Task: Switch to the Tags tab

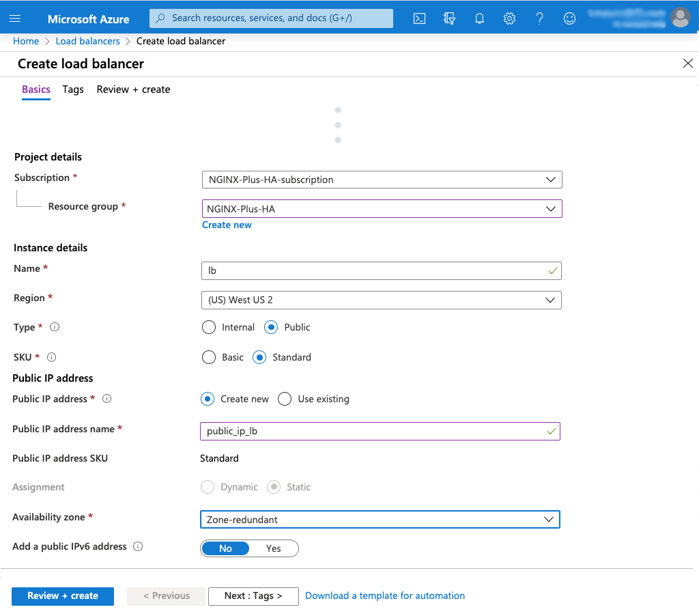Action: click(73, 89)
